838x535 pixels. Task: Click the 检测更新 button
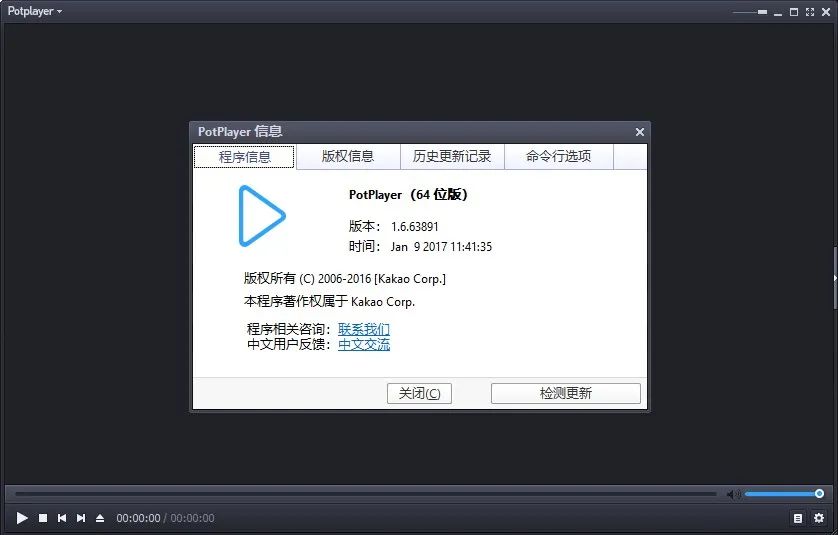tap(566, 393)
